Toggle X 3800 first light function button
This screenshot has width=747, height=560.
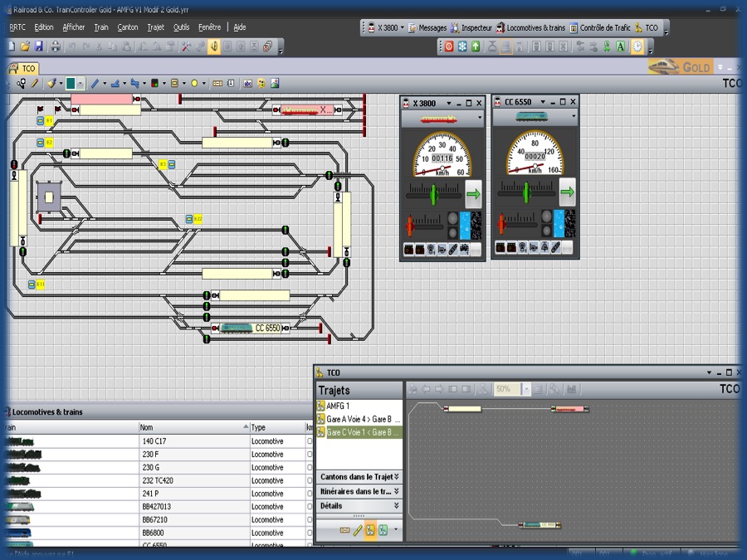tap(408, 249)
